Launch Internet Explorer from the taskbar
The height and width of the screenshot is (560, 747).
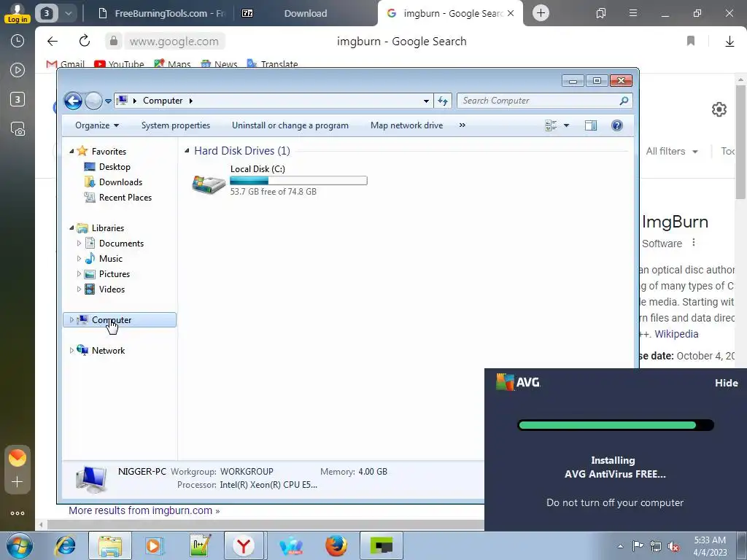65,545
